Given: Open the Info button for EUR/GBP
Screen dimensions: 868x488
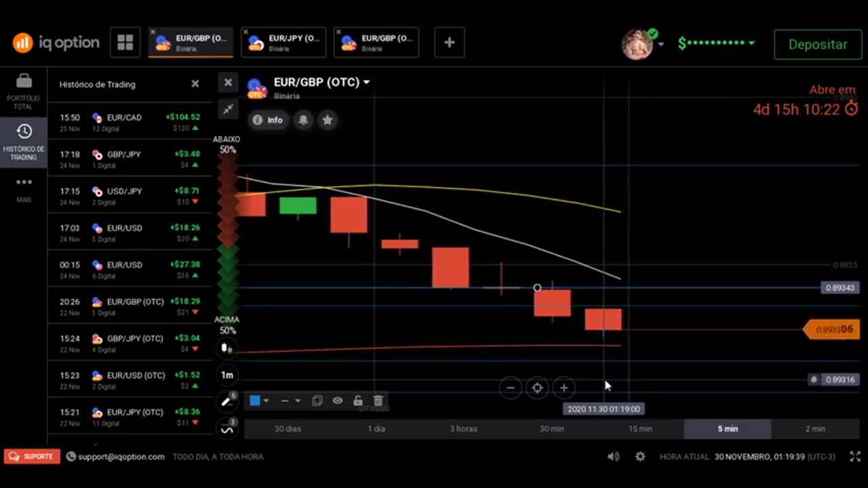Looking at the screenshot, I should point(267,120).
